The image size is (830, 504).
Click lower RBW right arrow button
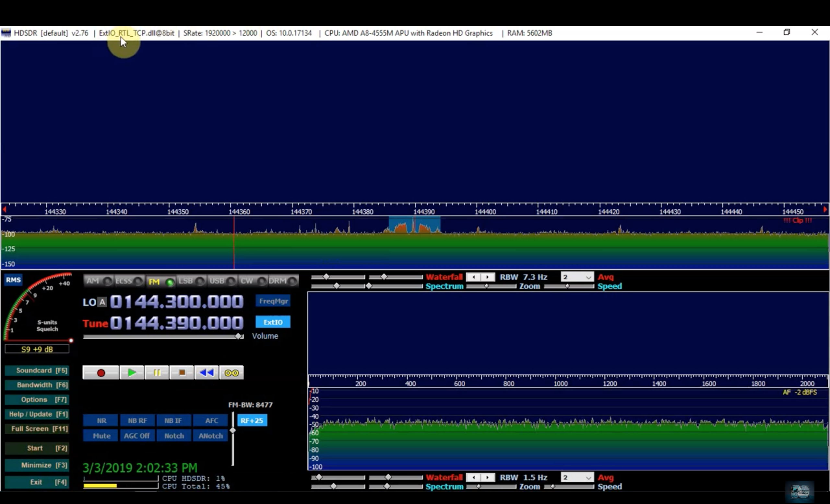pyautogui.click(x=488, y=478)
